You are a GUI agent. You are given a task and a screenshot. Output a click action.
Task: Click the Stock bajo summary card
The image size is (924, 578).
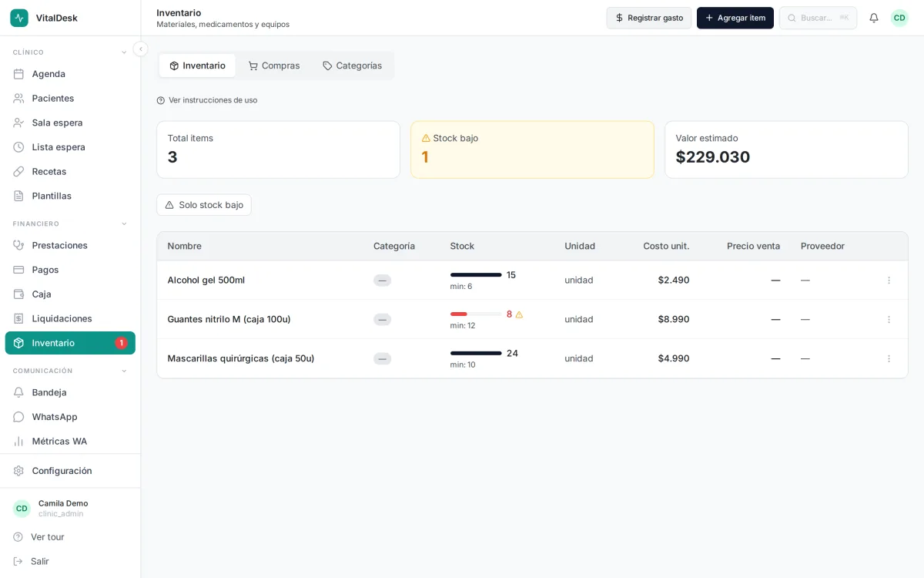(x=532, y=150)
